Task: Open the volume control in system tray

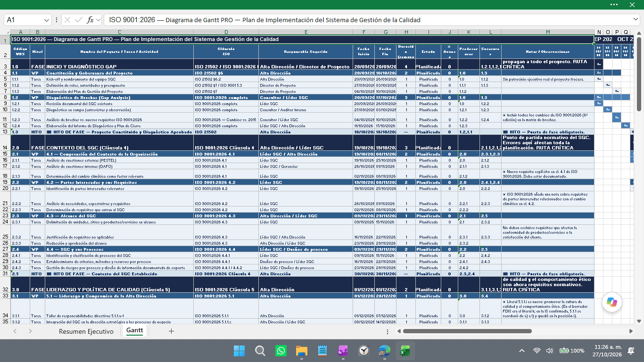Action: click(x=549, y=351)
